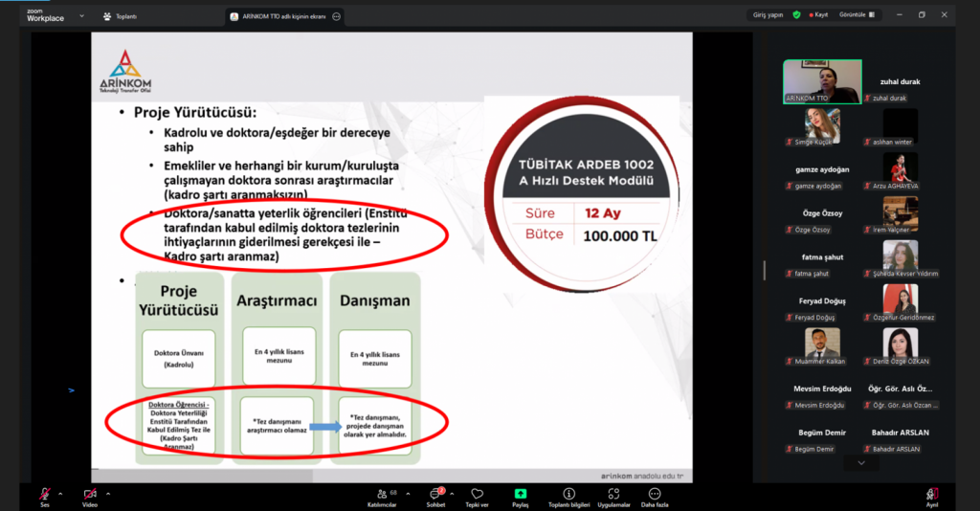
Task: Open ellipsis menu on ARINKOM TTO screen tab
Action: (x=336, y=16)
